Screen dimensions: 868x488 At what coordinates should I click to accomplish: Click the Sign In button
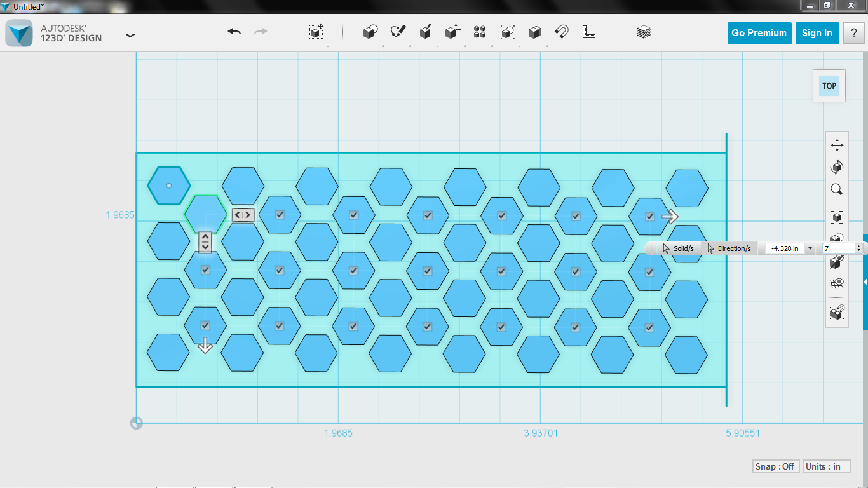click(817, 33)
